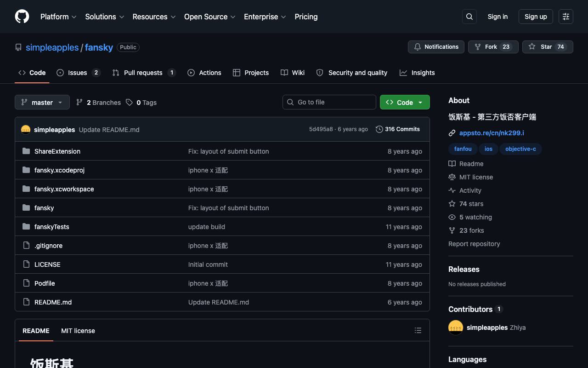The height and width of the screenshot is (368, 588).
Task: Open the GitHub homepage logo
Action: pos(22,17)
